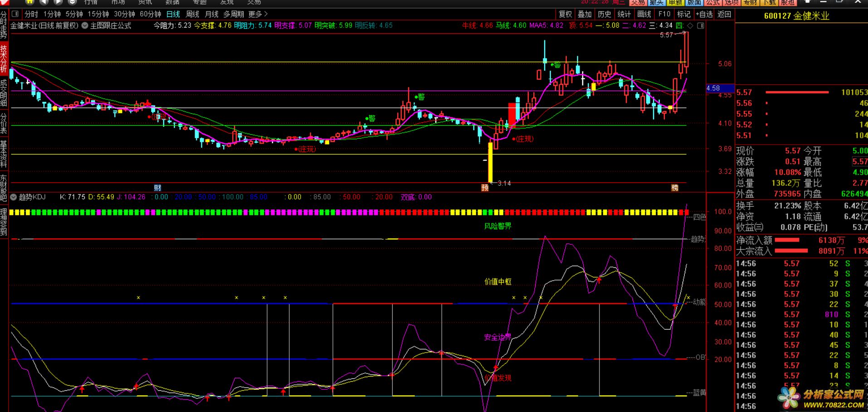Click the 财 marker icon on chart
The image size is (868, 412).
tap(157, 188)
